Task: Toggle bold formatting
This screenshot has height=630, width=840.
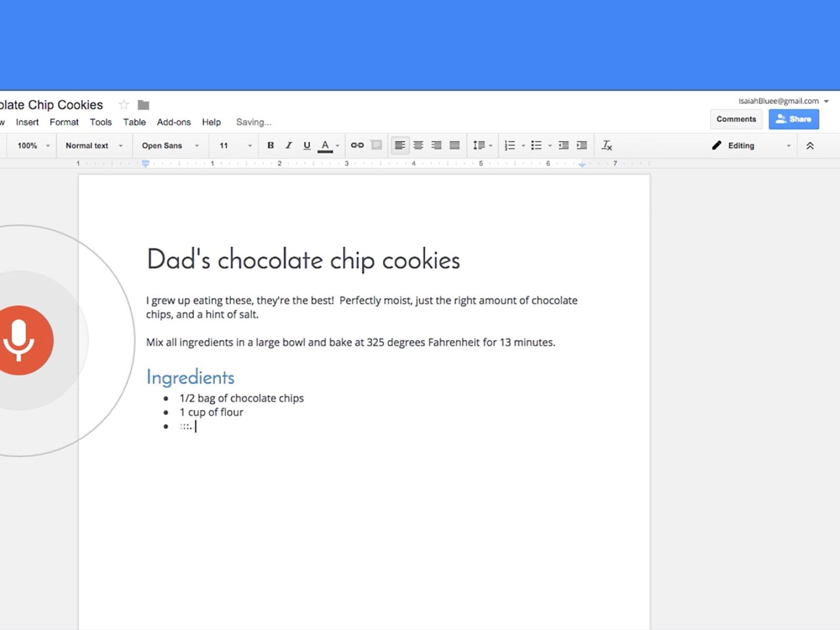Action: pyautogui.click(x=270, y=145)
